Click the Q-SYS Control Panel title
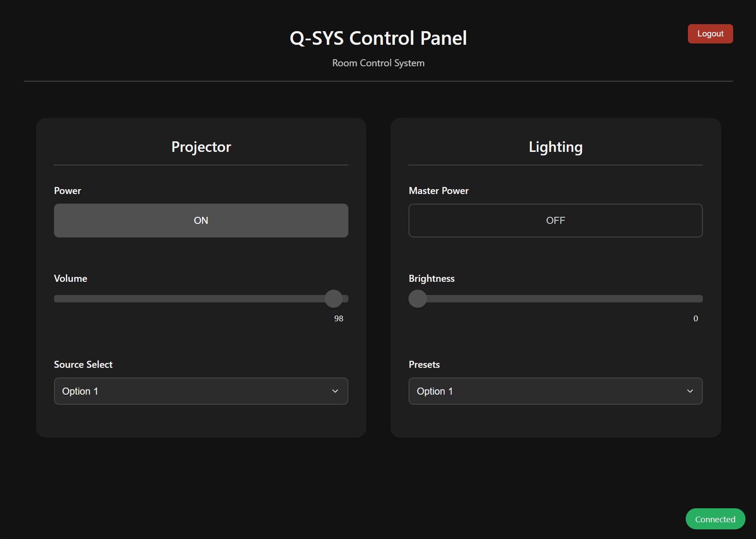Screen dimensions: 756x539 point(378,38)
